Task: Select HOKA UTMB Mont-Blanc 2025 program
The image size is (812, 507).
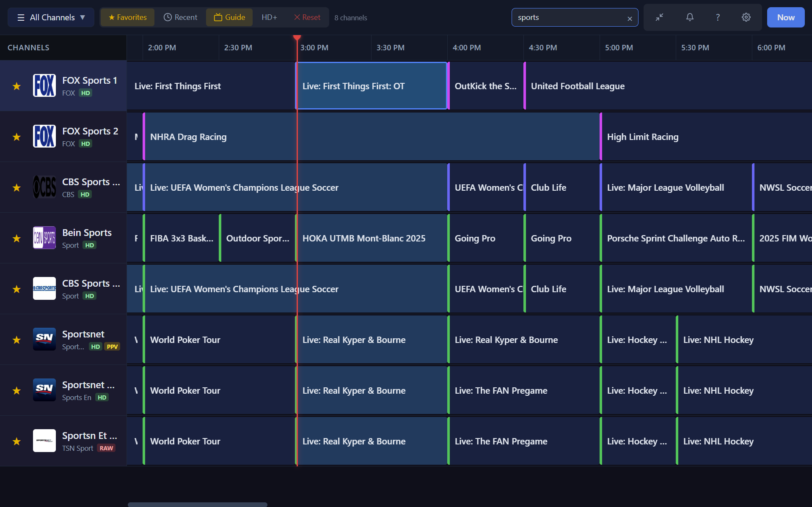Action: coord(371,238)
